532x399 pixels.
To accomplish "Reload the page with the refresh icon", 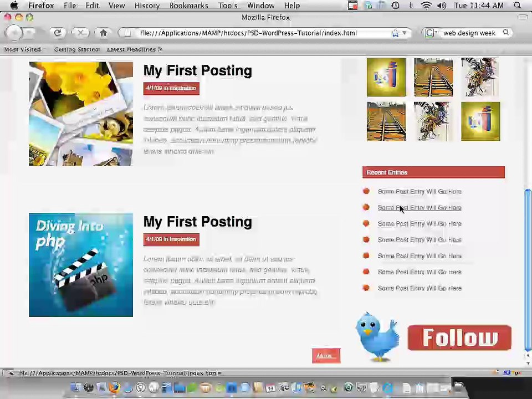I will pos(58,33).
